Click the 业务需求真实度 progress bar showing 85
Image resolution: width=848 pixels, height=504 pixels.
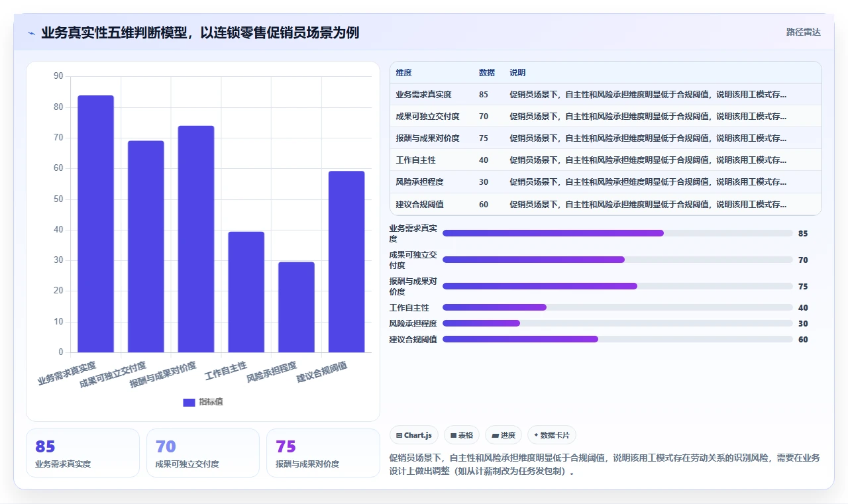pos(617,233)
